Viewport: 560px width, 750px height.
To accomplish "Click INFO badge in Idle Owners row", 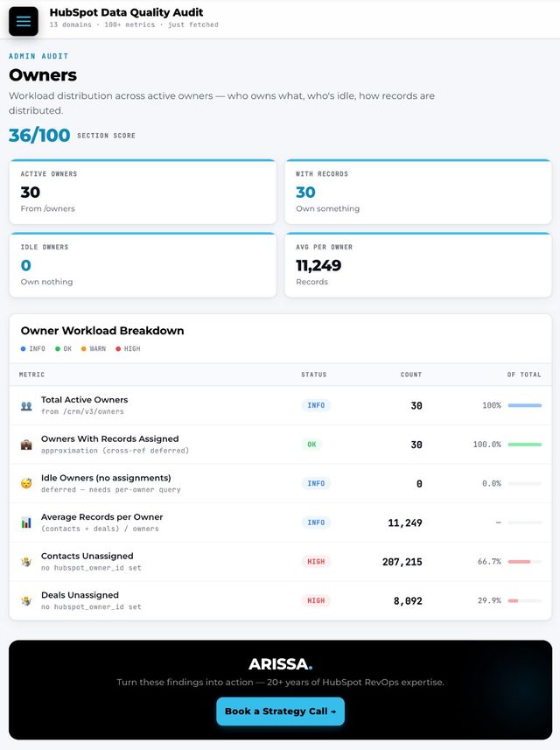I will [316, 484].
